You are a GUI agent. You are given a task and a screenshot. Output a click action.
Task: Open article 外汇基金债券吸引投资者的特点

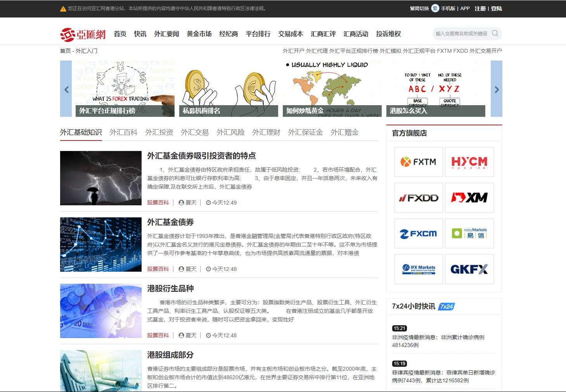tap(201, 156)
